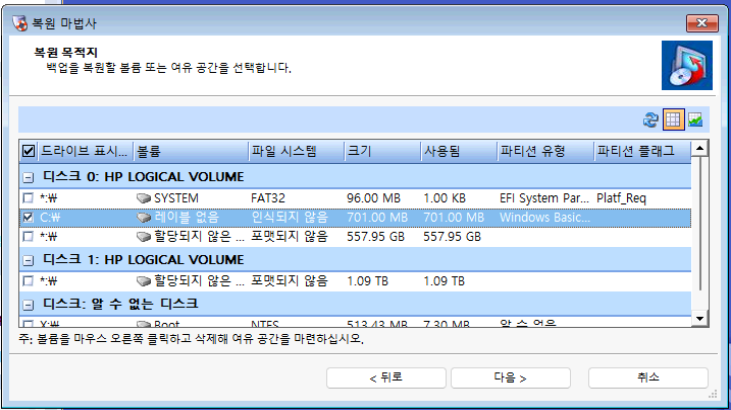The height and width of the screenshot is (410, 731).
Task: Click the 557.95 GB size cell
Action: [375, 237]
